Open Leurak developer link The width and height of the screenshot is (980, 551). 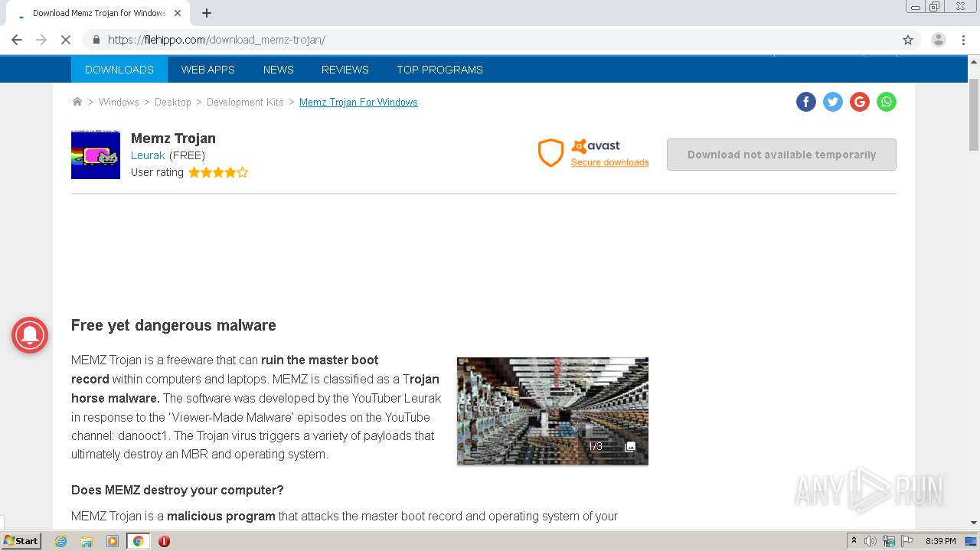point(148,155)
